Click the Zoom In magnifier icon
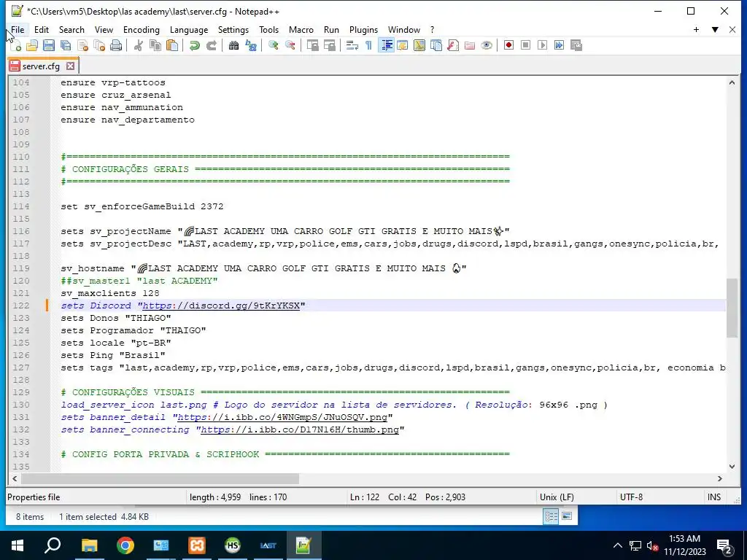 point(273,45)
